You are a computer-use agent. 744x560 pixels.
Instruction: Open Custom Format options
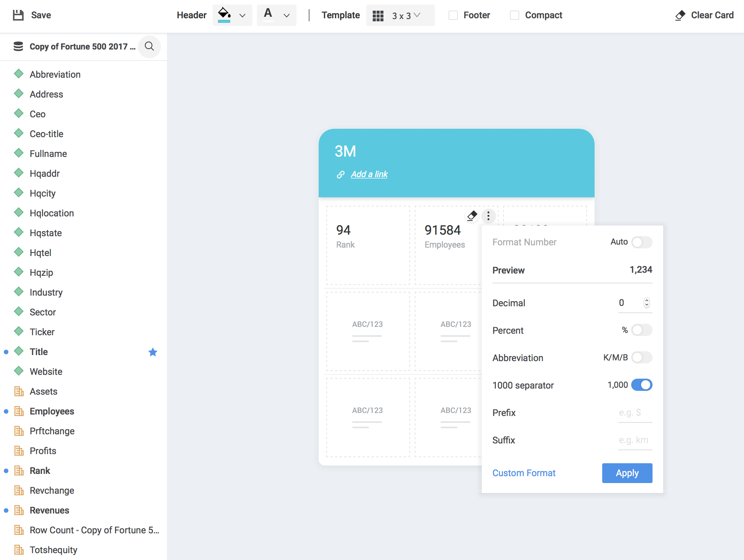coord(524,473)
